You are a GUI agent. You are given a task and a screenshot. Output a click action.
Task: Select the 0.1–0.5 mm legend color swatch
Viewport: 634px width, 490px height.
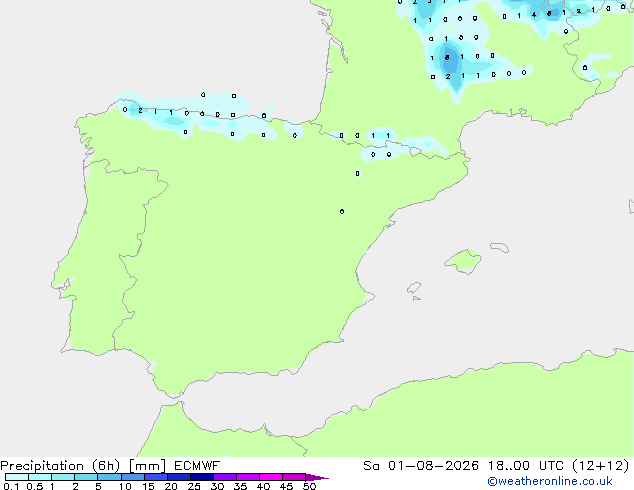[x=17, y=477]
